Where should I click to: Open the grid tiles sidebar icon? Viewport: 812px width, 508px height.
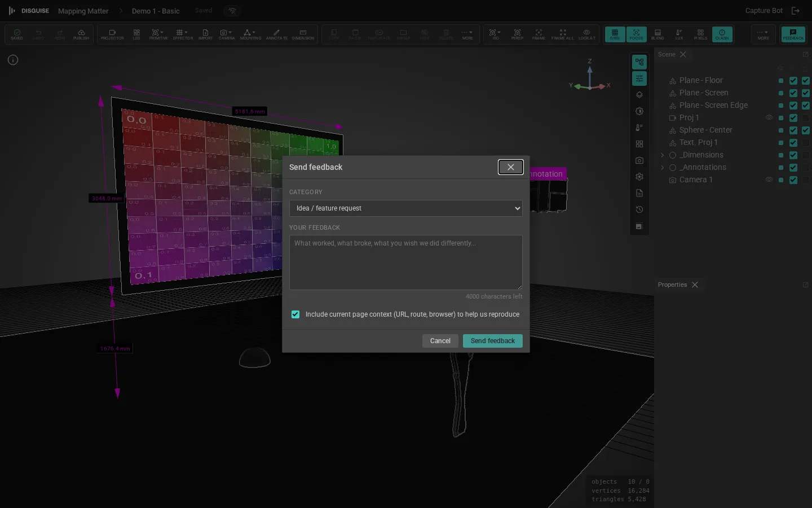coord(639,144)
